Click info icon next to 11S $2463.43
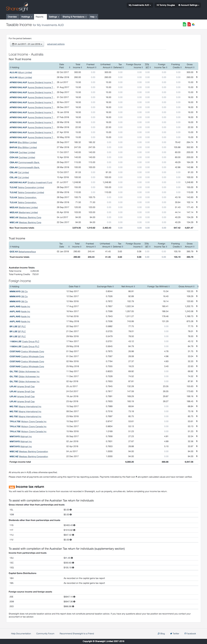 point(74,525)
